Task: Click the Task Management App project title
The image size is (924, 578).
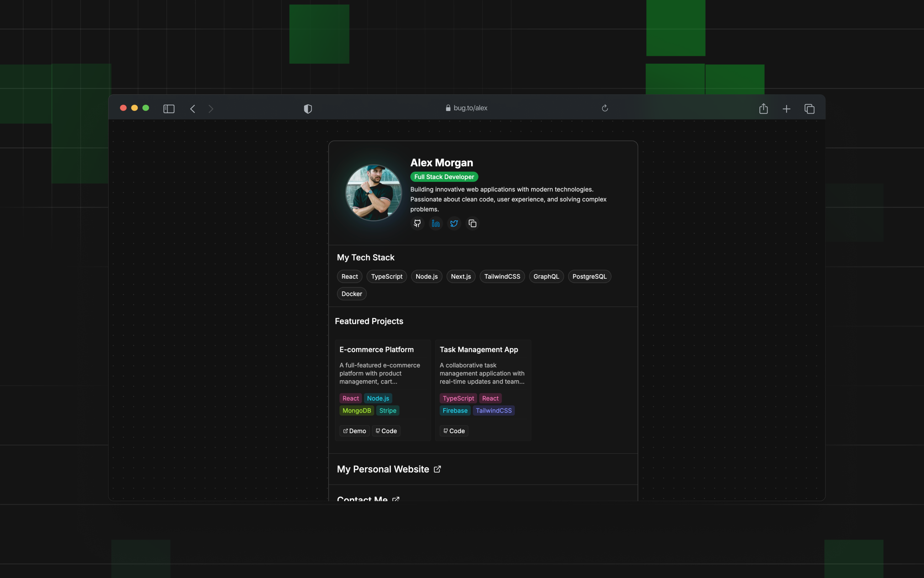Action: pyautogui.click(x=479, y=350)
